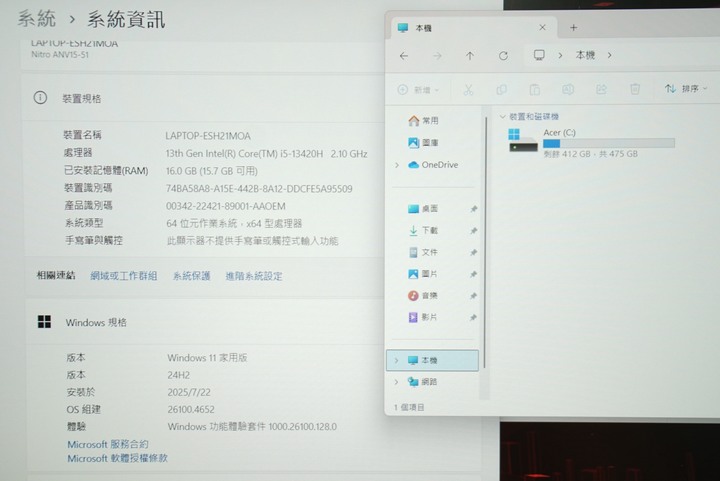The height and width of the screenshot is (481, 720).
Task: Click the monitor icon in address bar
Action: (x=539, y=55)
